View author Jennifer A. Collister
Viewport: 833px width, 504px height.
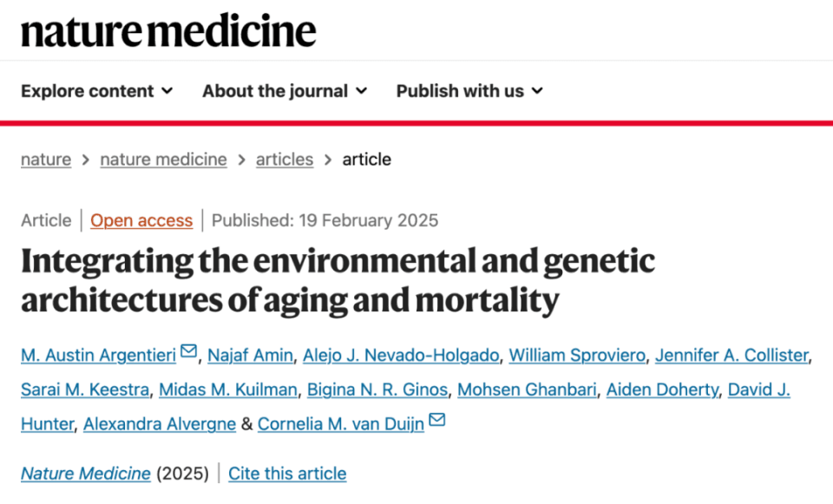click(x=732, y=355)
